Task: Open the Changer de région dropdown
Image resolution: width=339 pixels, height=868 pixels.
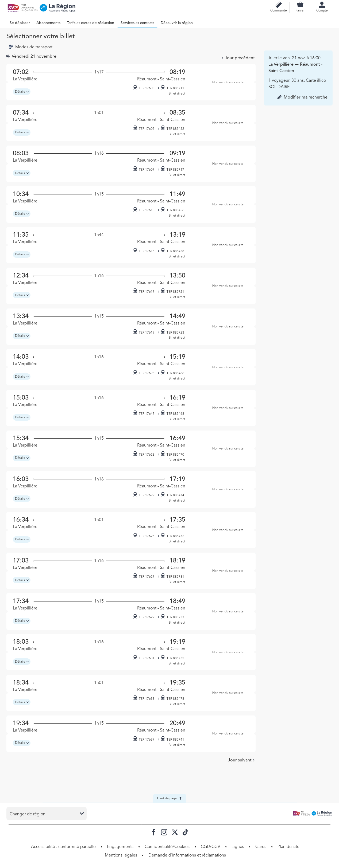Action: point(47,814)
